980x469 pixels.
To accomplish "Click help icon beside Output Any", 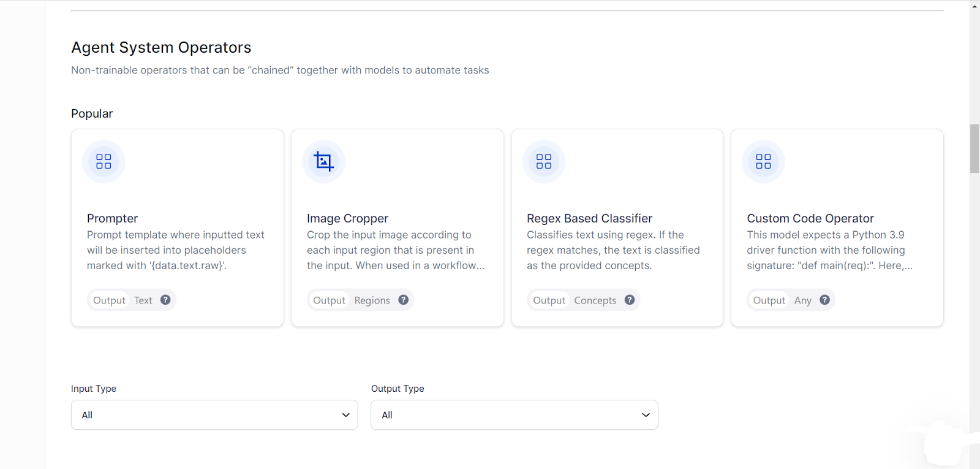I will coord(824,300).
